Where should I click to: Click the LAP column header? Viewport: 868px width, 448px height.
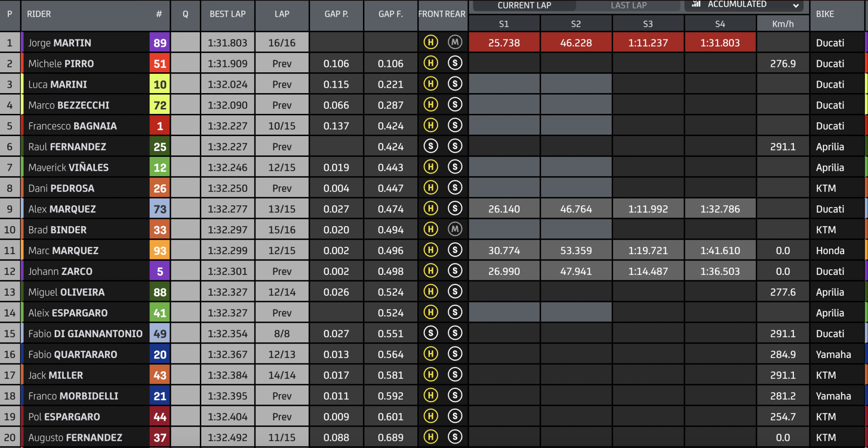[x=282, y=14]
